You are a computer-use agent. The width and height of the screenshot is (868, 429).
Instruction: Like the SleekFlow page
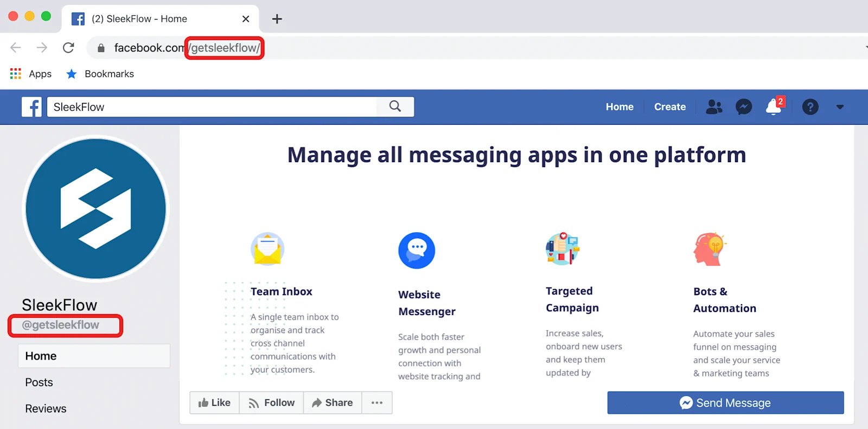click(214, 402)
